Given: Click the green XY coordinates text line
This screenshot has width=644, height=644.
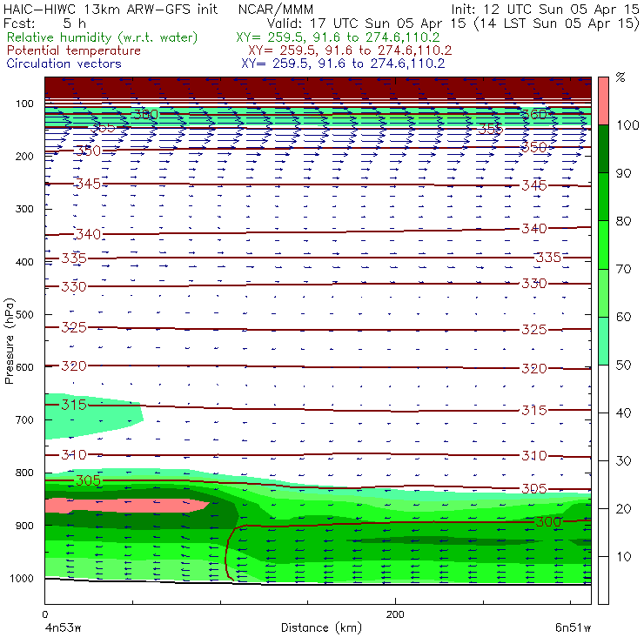Looking at the screenshot, I should click(x=338, y=37).
